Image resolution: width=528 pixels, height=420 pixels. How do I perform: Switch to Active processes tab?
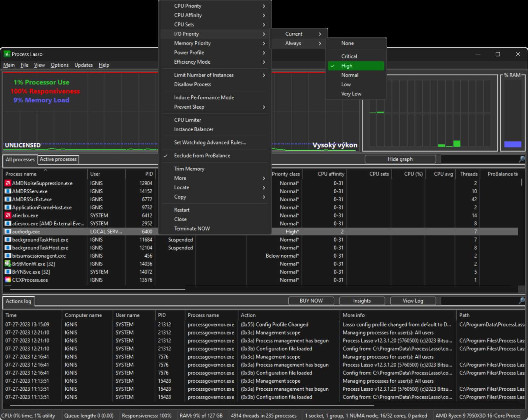point(58,159)
